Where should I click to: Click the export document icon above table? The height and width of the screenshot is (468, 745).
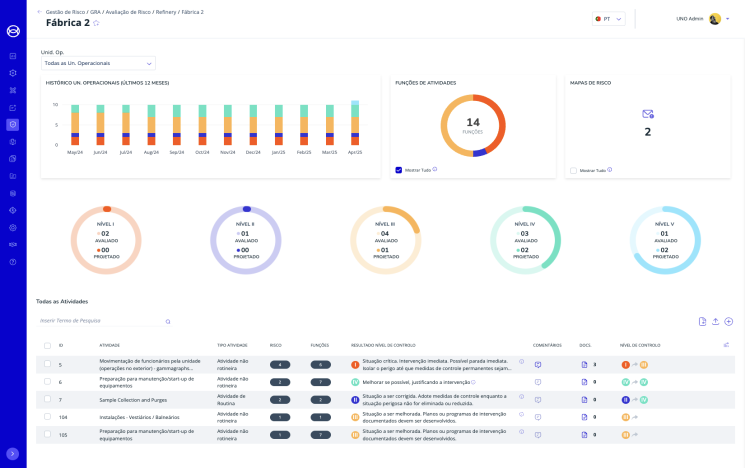point(702,321)
